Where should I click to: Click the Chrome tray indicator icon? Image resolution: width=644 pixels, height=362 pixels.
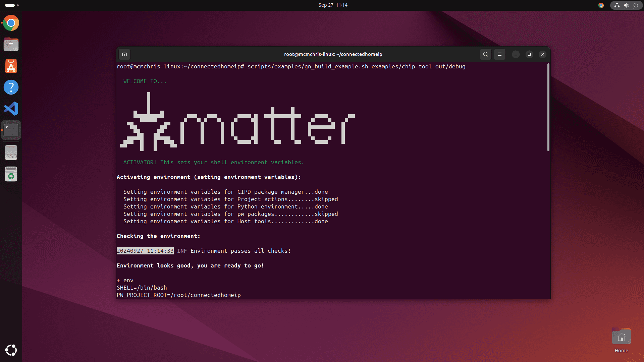601,5
